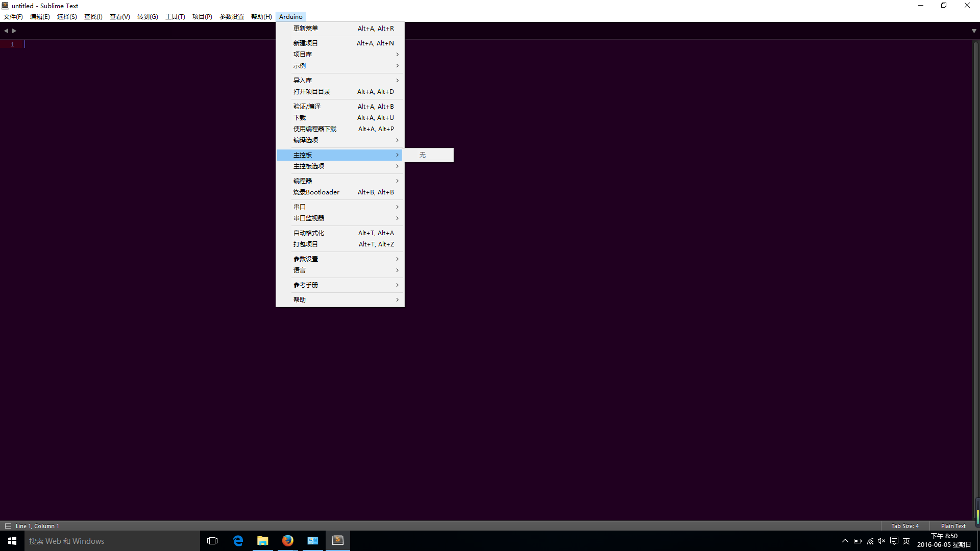
Task: Expand the 语言 submenu
Action: pyautogui.click(x=340, y=270)
